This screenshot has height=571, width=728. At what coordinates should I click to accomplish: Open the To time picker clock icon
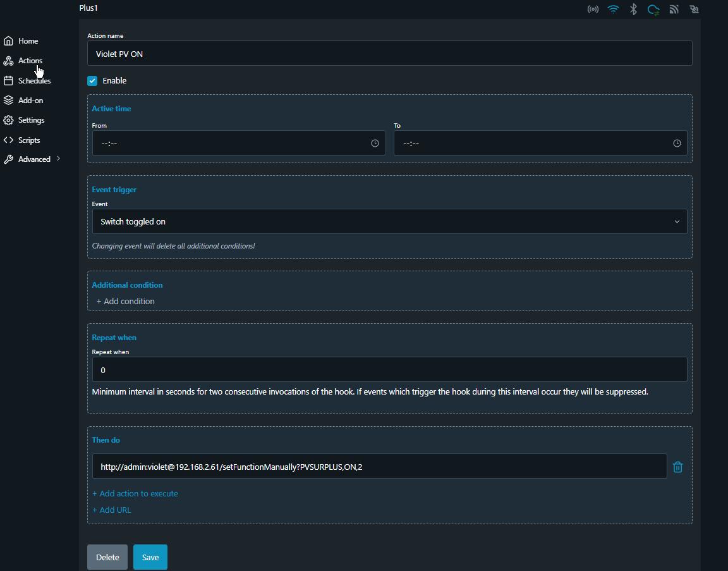[x=677, y=144]
